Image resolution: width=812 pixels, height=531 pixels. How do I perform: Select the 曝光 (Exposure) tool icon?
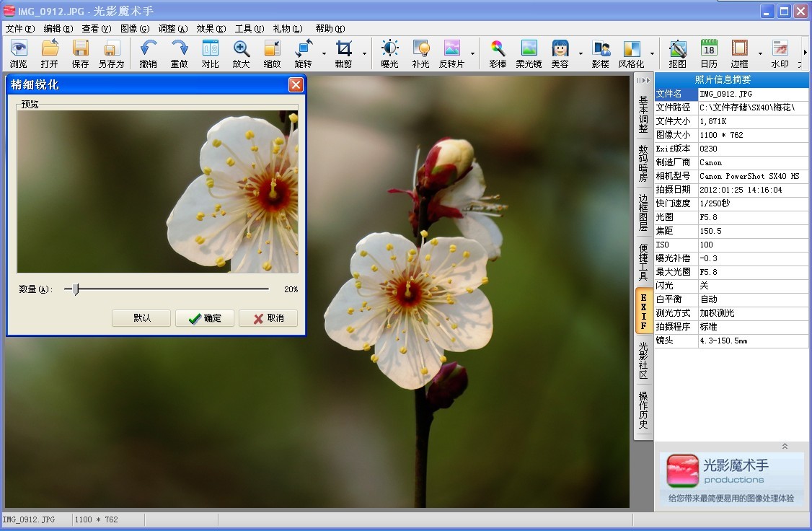(x=389, y=53)
